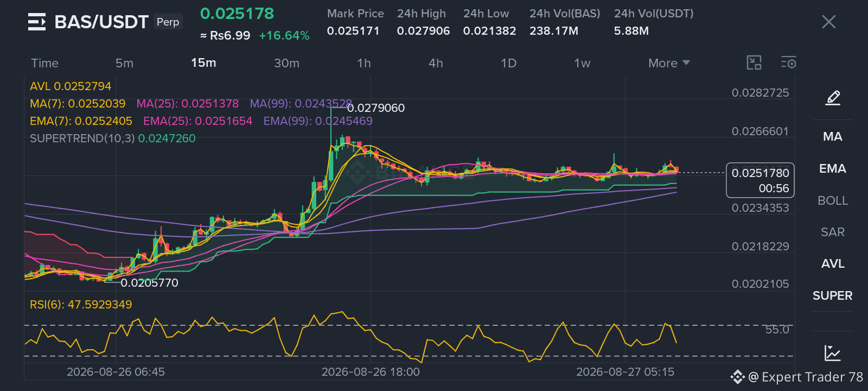Click the 24h Low value 0.021382
Screen dimensions: 868x391
(x=489, y=31)
